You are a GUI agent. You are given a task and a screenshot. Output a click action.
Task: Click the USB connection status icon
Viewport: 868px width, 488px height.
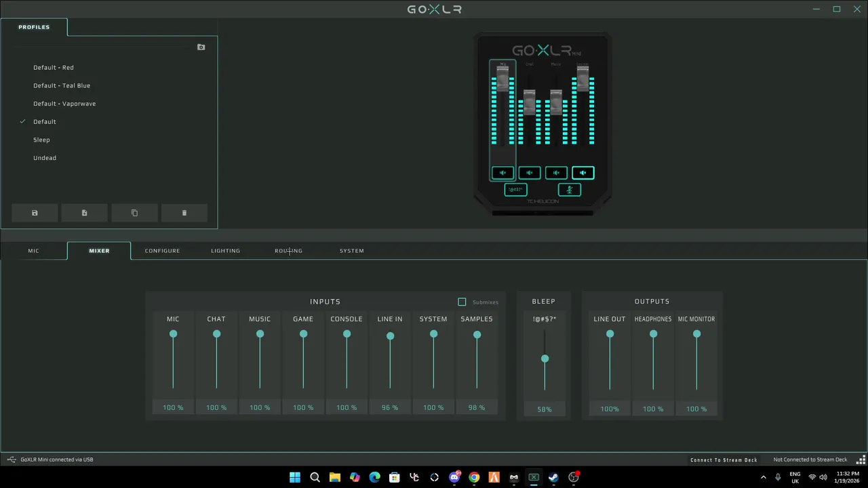click(x=11, y=460)
